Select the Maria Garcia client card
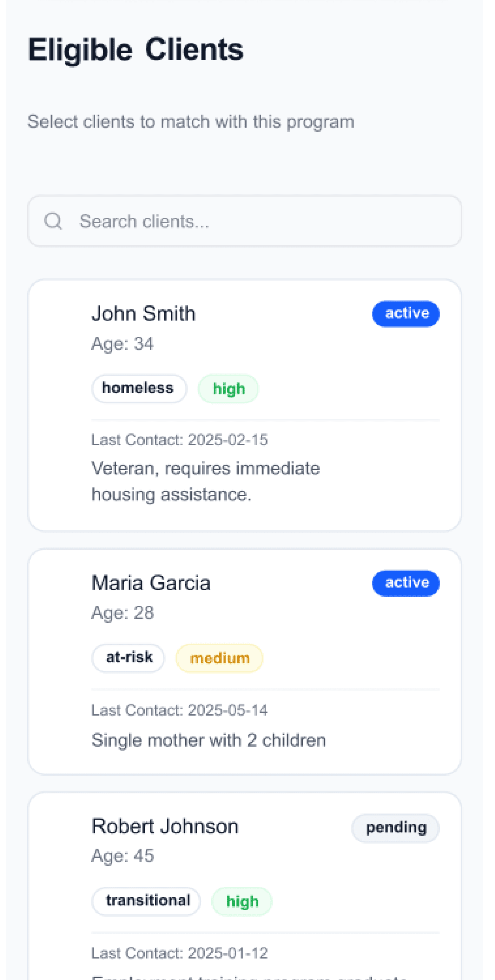 pos(244,662)
